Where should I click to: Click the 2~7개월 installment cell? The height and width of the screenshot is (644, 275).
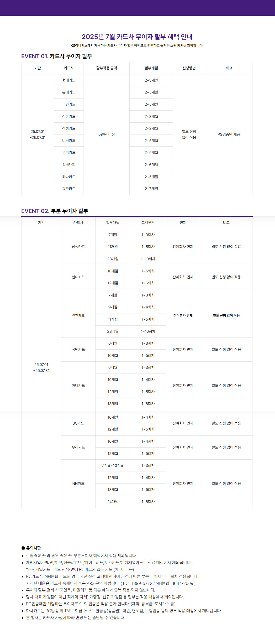point(151,189)
